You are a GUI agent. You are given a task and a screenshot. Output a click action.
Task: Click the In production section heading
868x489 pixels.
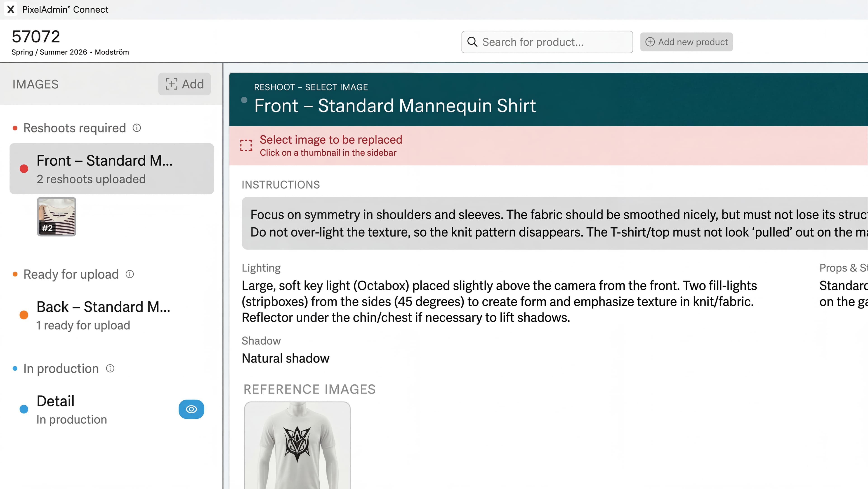click(61, 368)
